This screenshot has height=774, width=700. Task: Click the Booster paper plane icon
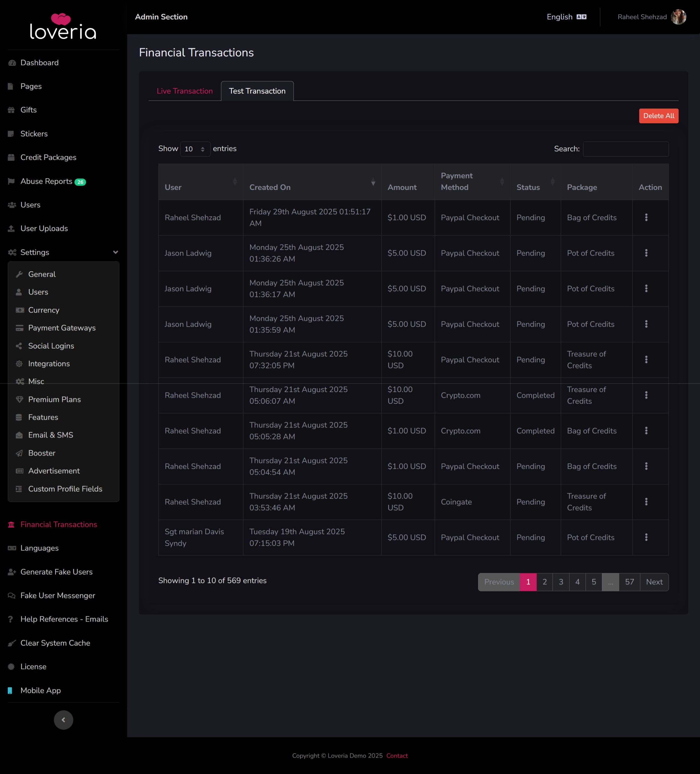click(x=19, y=453)
